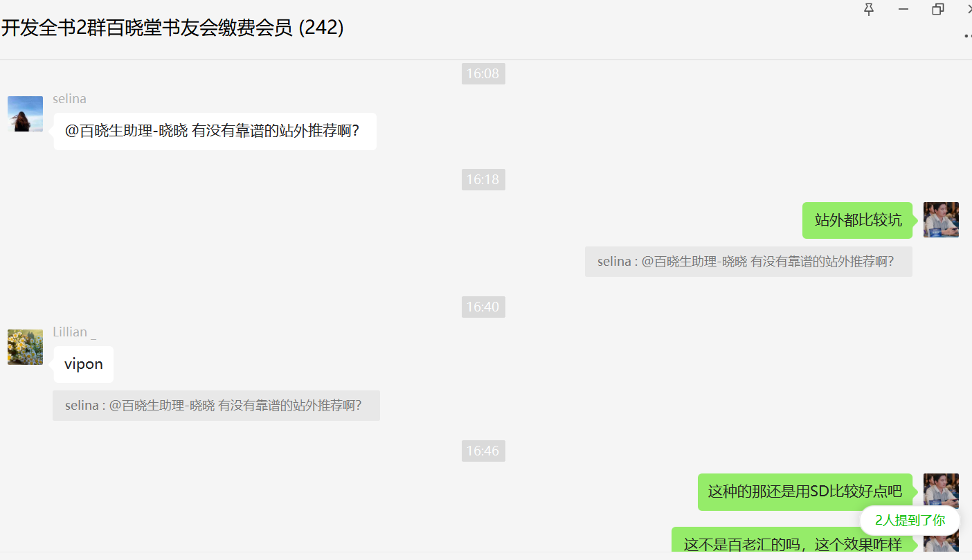972x560 pixels.
Task: Select the vipon message bubble
Action: click(x=84, y=364)
